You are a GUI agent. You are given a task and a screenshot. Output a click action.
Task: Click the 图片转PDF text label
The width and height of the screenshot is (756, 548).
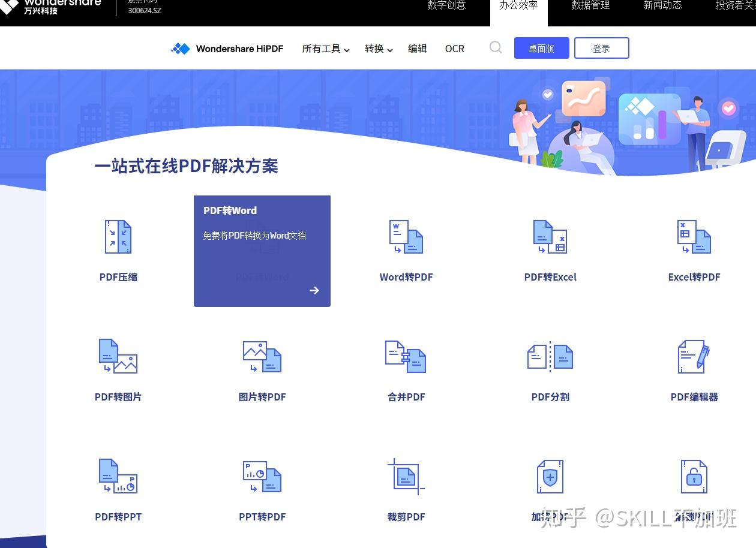(x=262, y=397)
